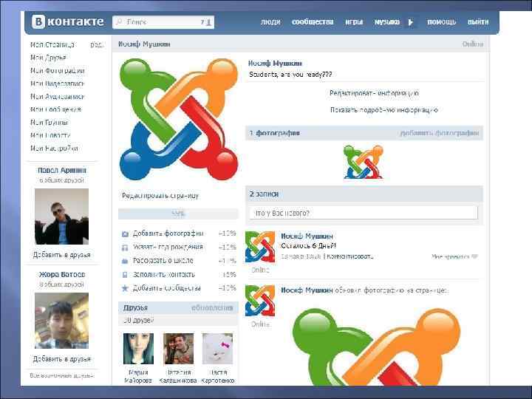This screenshot has height=399, width=532.
Task: Open Мои Сообщения in sidebar
Action: [55, 109]
